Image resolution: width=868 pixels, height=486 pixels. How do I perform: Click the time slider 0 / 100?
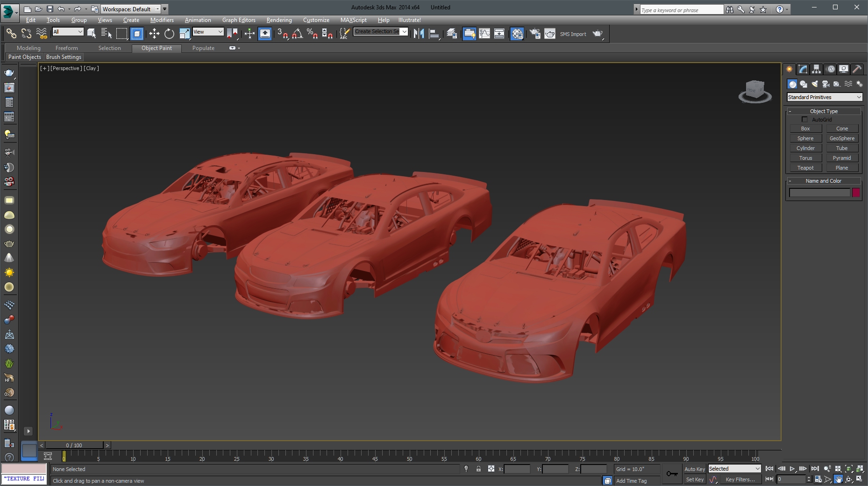coord(74,445)
